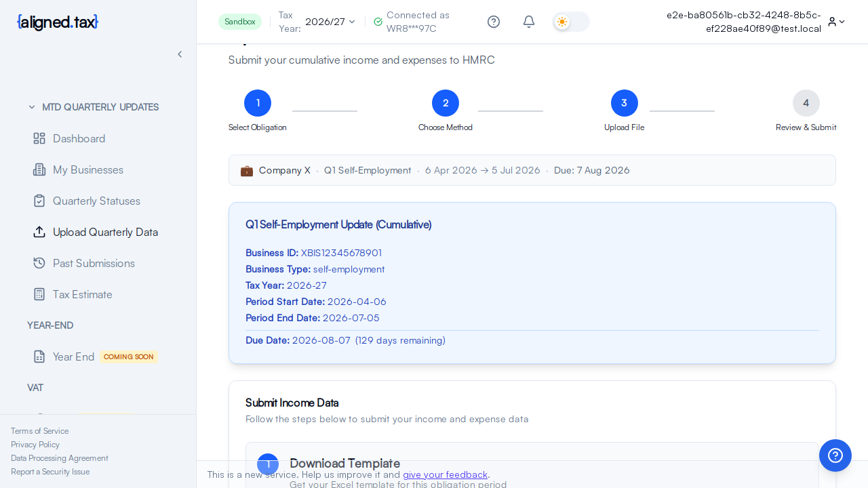The image size is (868, 488).
Task: Open Tax Estimate using the calculator icon
Action: pos(39,294)
